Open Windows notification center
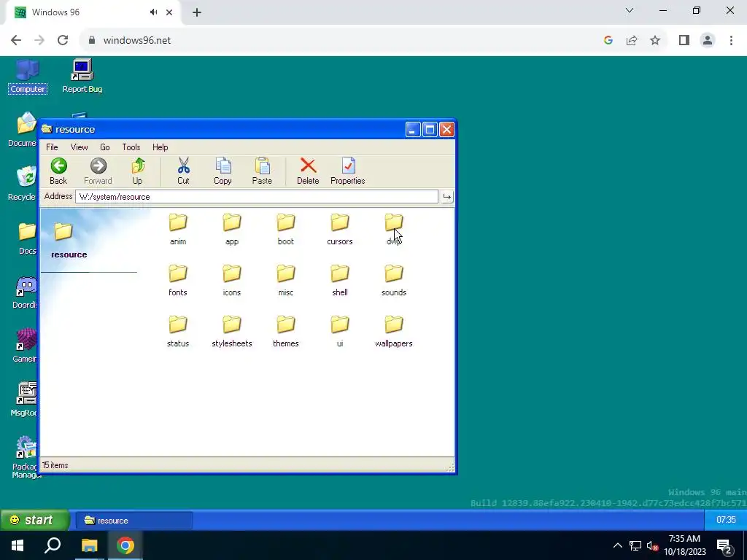The image size is (747, 560). [724, 546]
